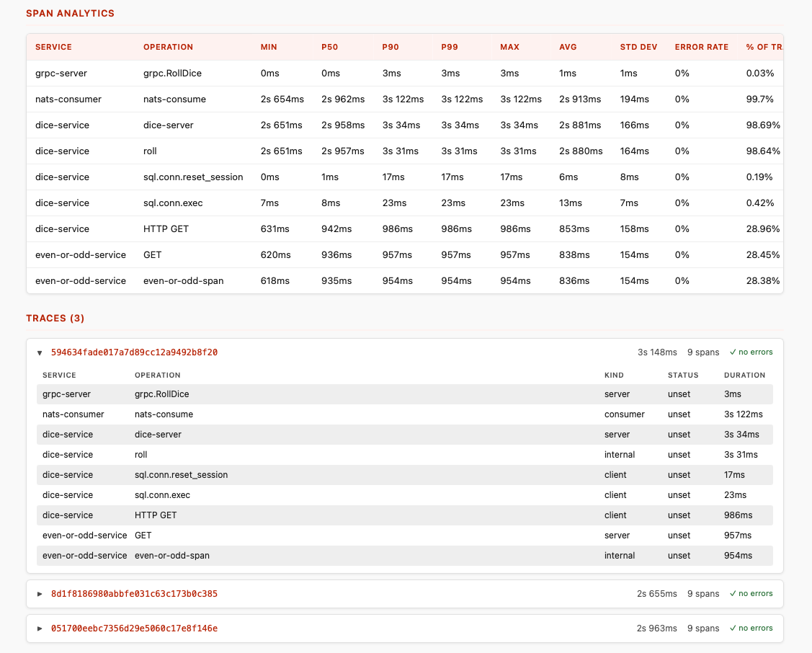Click the 98.69% of trace value
Viewport: 812px width, 653px height.
763,125
